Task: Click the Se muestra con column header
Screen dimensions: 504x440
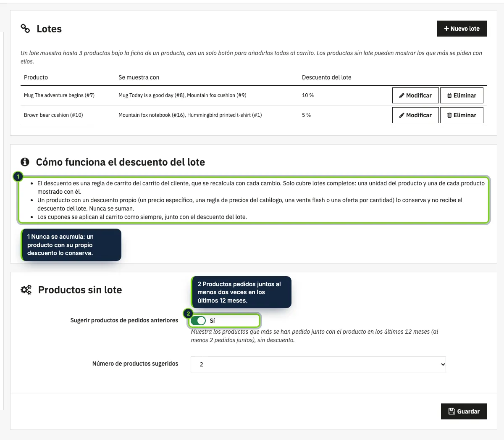Action: point(139,77)
